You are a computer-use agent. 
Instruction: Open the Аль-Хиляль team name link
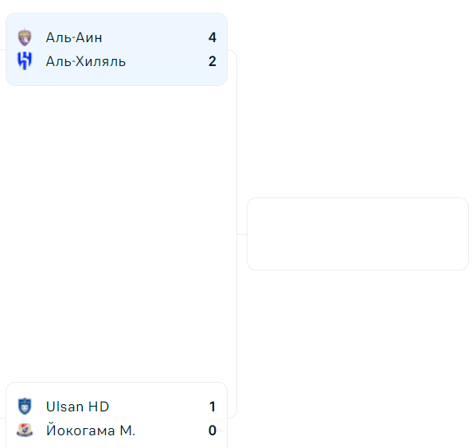(x=86, y=61)
